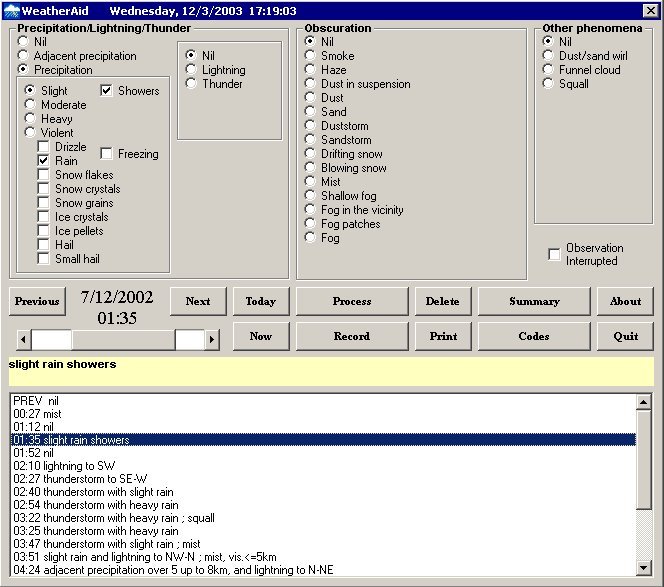Check Observation Interrupted box

coord(554,254)
